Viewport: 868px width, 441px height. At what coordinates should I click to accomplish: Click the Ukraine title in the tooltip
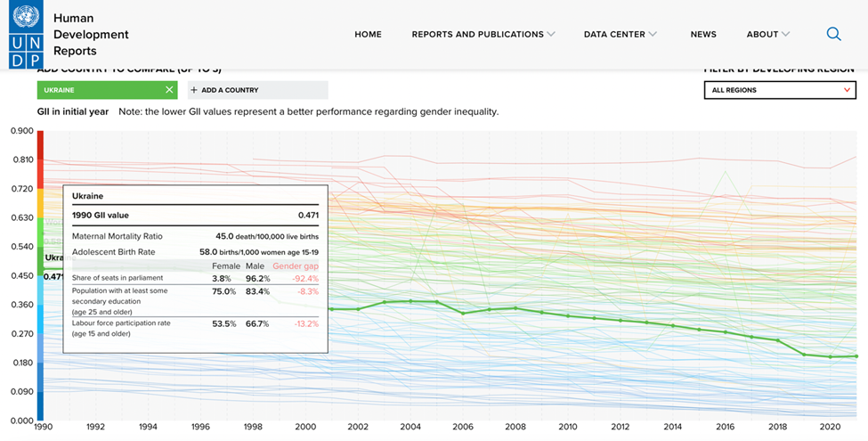[87, 196]
